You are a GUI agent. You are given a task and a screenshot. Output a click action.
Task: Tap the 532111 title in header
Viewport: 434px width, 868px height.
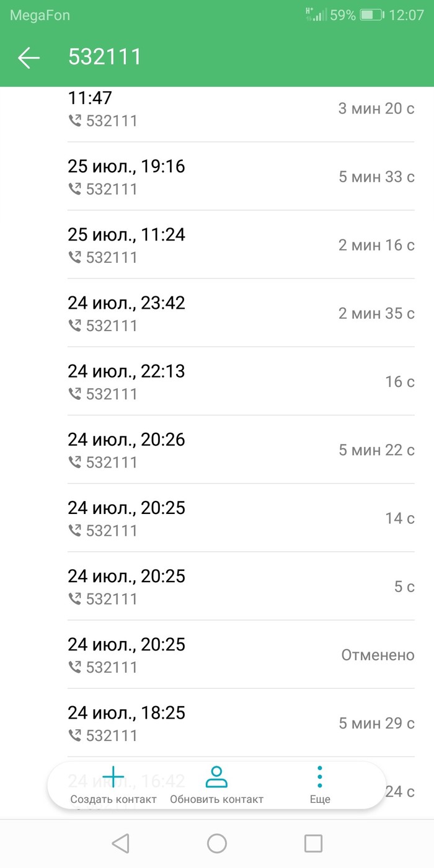105,57
